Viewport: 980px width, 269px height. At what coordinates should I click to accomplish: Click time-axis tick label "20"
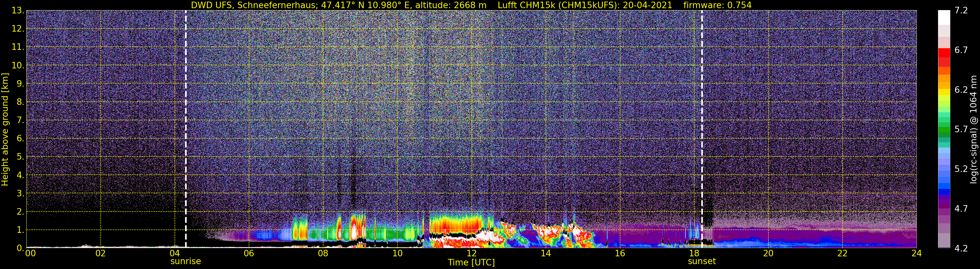(768, 254)
